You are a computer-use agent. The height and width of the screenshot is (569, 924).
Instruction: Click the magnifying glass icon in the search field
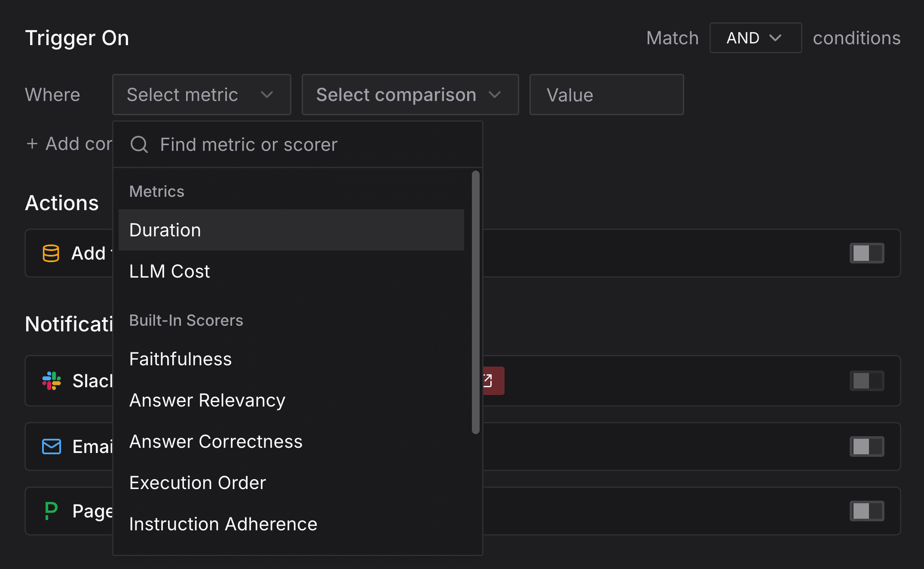click(x=138, y=144)
